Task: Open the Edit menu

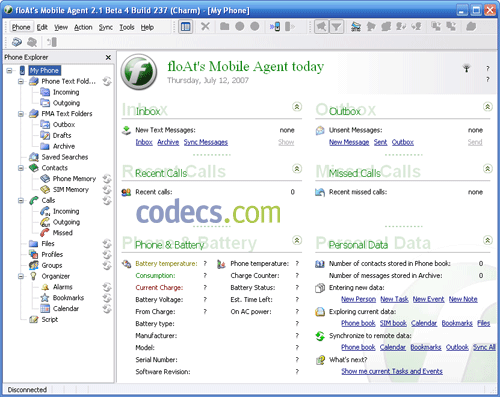Action: tap(42, 27)
